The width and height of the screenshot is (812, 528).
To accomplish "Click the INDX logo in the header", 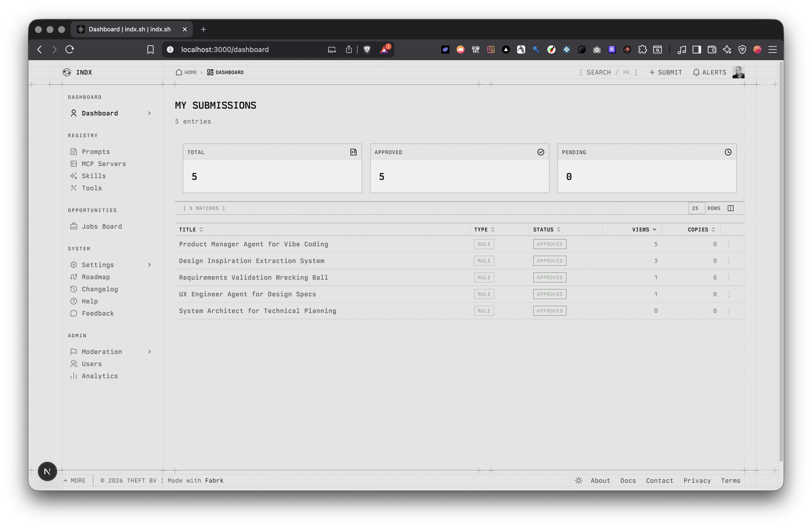I will pos(78,72).
